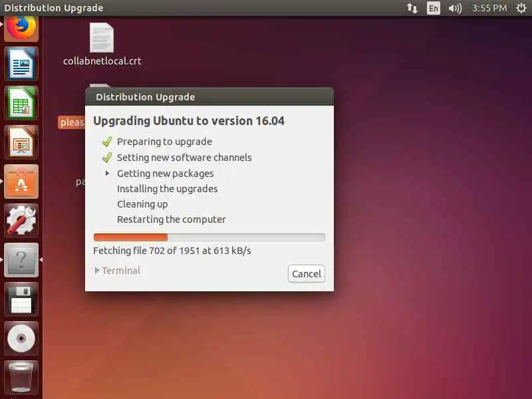The image size is (532, 399).
Task: Launch LibreOffice Impress presentation icon
Action: click(x=21, y=142)
